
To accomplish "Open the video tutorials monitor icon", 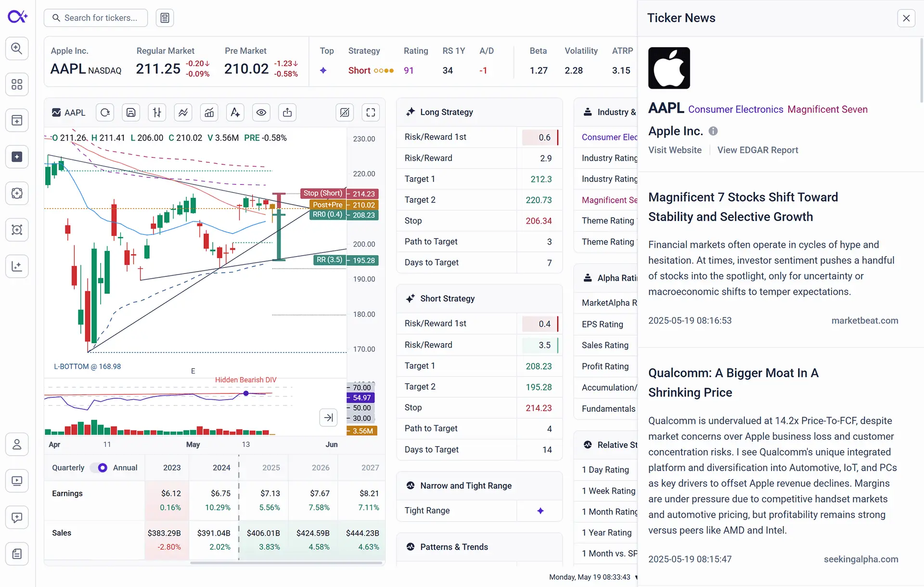I will [17, 481].
